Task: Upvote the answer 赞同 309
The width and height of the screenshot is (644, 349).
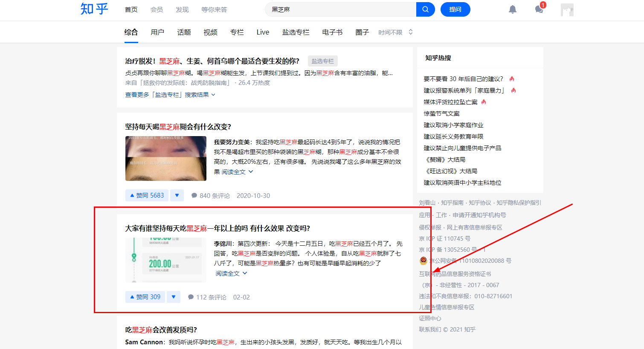Action: pyautogui.click(x=145, y=297)
